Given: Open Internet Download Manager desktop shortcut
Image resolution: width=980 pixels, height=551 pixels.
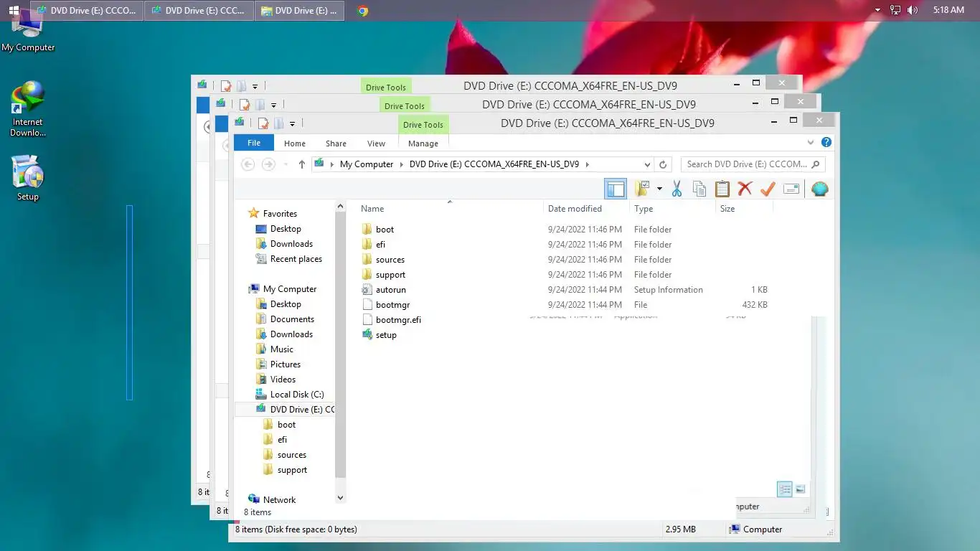Looking at the screenshot, I should [x=28, y=109].
